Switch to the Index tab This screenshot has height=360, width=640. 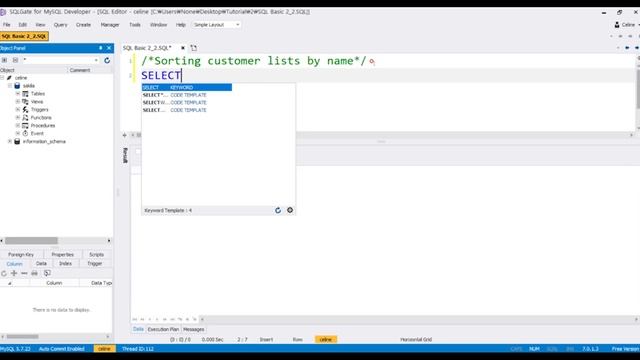tap(65, 264)
